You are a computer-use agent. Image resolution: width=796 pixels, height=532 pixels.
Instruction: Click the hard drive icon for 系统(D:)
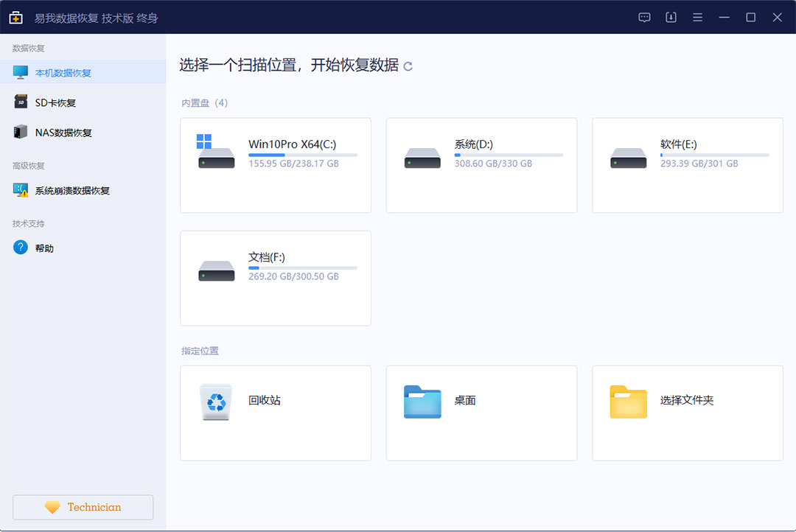tap(422, 158)
